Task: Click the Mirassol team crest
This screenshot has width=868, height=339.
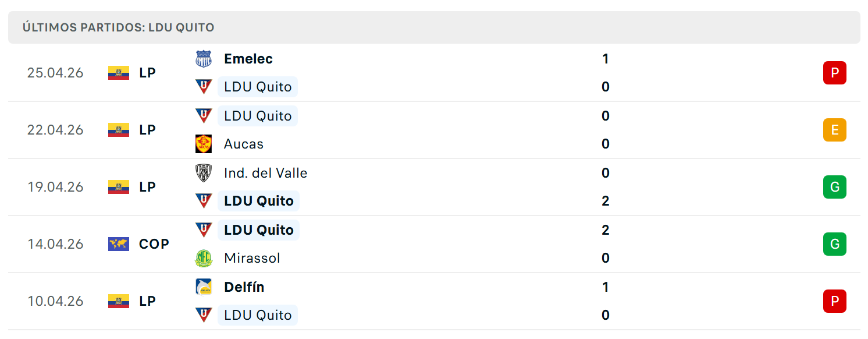Action: 204,258
